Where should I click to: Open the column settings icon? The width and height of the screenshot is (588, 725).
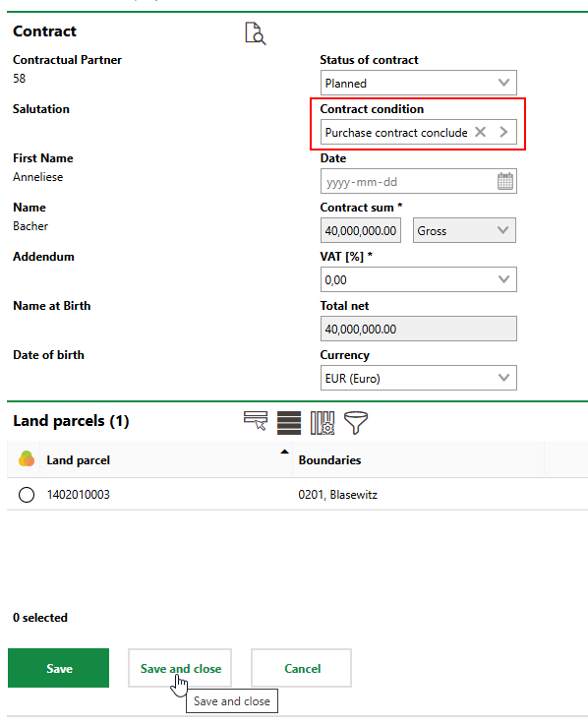click(323, 423)
